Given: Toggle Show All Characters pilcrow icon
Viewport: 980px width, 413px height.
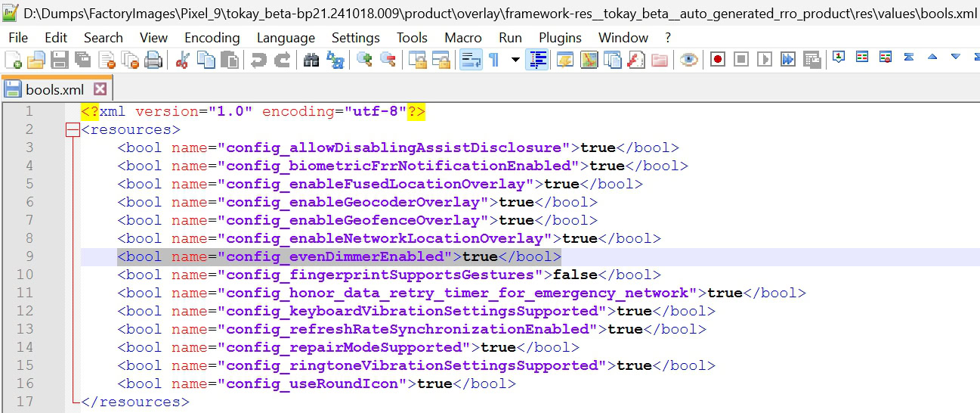Looking at the screenshot, I should point(494,61).
